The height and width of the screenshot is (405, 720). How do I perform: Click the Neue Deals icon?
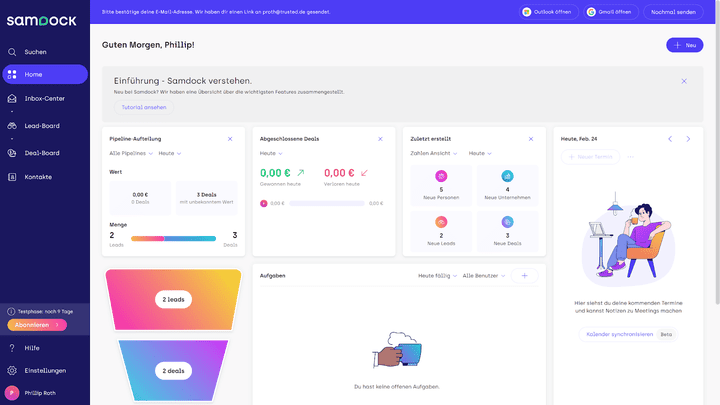(x=507, y=222)
